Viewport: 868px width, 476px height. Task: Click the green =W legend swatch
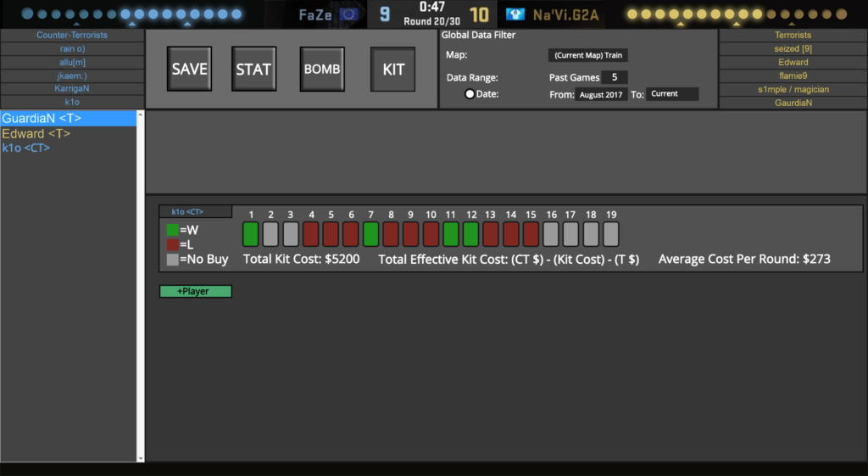coord(173,230)
